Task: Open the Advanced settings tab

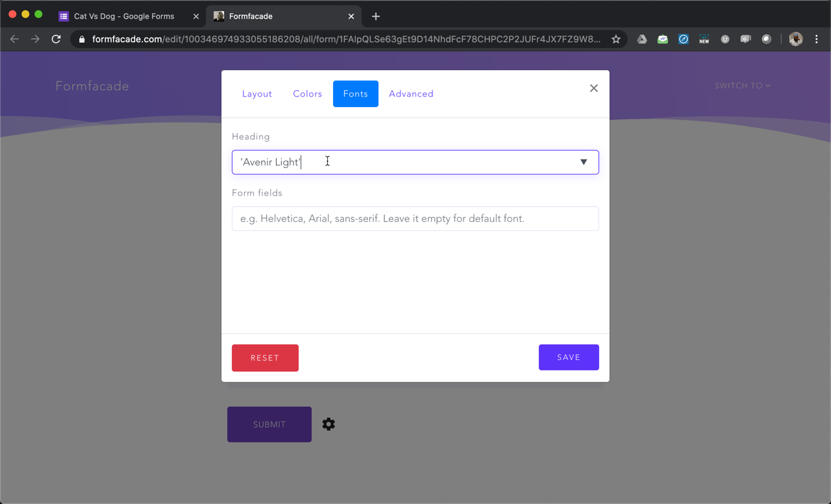Action: [411, 93]
